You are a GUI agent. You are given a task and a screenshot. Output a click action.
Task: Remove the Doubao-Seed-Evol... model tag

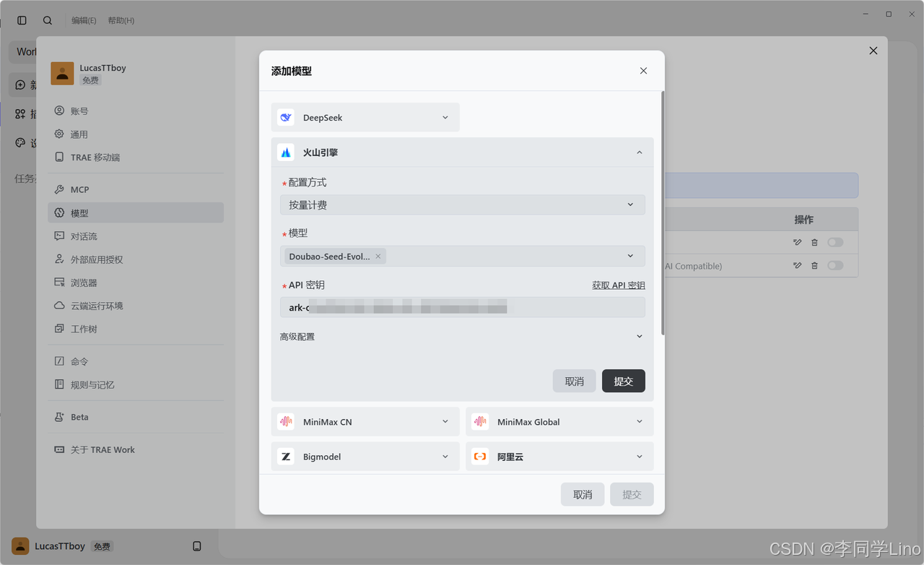click(378, 256)
